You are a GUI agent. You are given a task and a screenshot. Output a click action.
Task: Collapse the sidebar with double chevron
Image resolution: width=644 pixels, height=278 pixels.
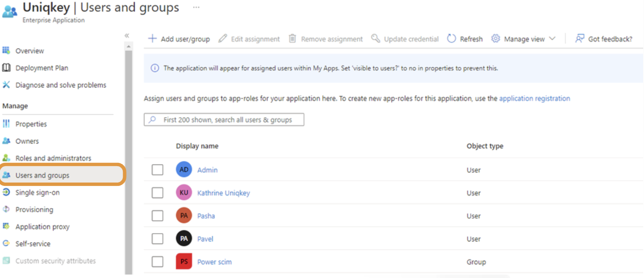pos(127,35)
